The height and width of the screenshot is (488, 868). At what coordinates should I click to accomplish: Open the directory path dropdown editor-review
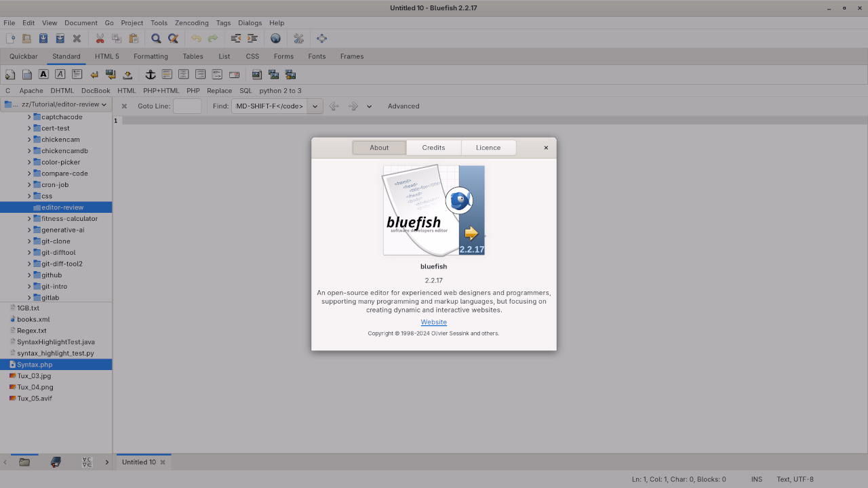(56, 104)
